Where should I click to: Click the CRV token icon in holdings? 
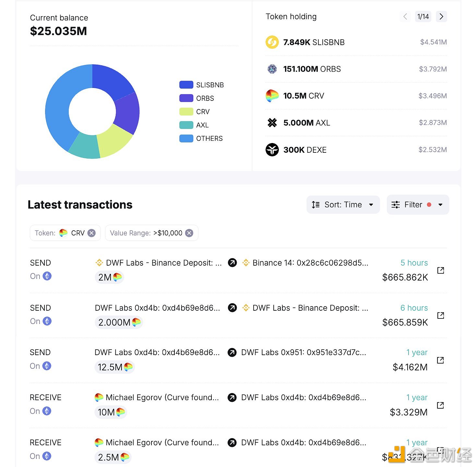point(272,96)
